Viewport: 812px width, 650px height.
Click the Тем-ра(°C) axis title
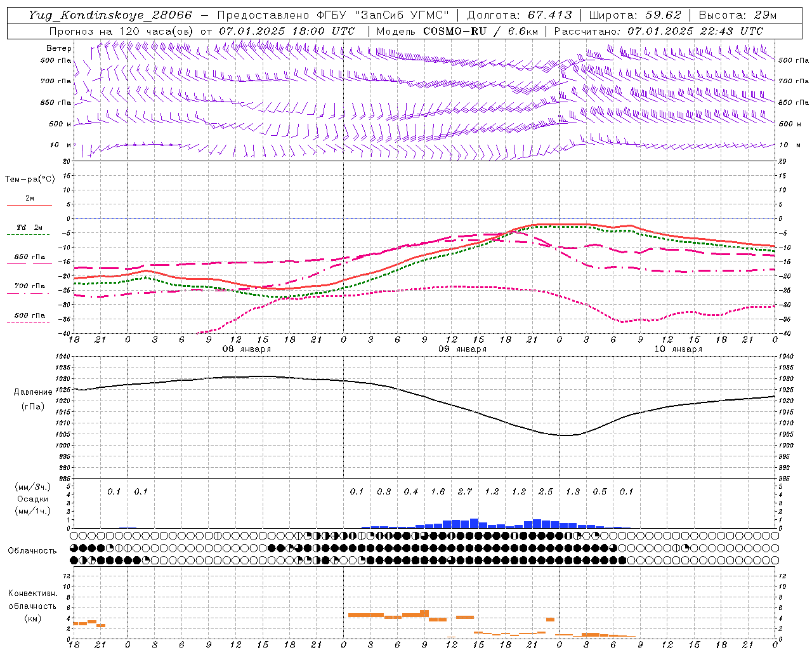point(30,179)
